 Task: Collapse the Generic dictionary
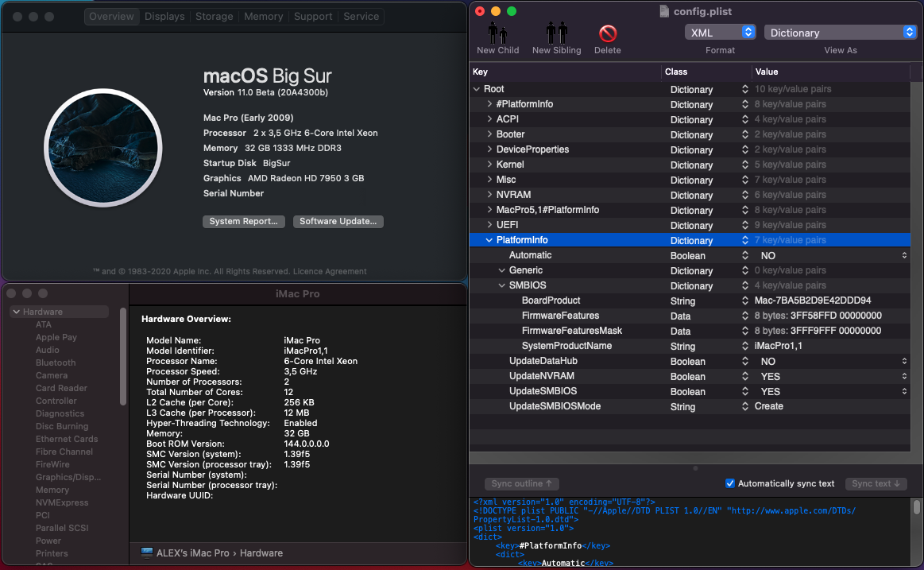501,270
